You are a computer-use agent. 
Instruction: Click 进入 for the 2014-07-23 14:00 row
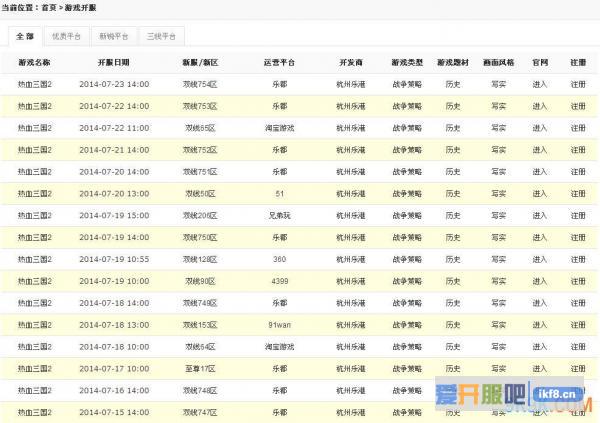click(540, 84)
